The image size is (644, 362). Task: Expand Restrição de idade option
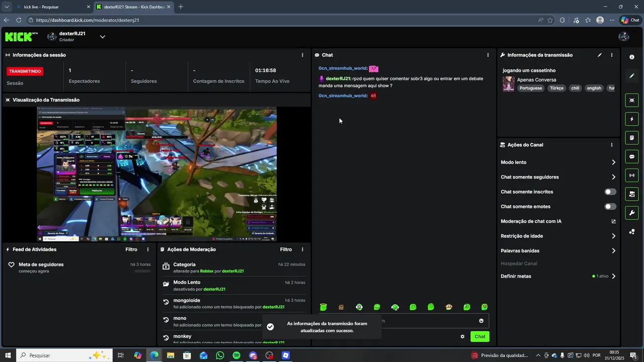pos(613,236)
